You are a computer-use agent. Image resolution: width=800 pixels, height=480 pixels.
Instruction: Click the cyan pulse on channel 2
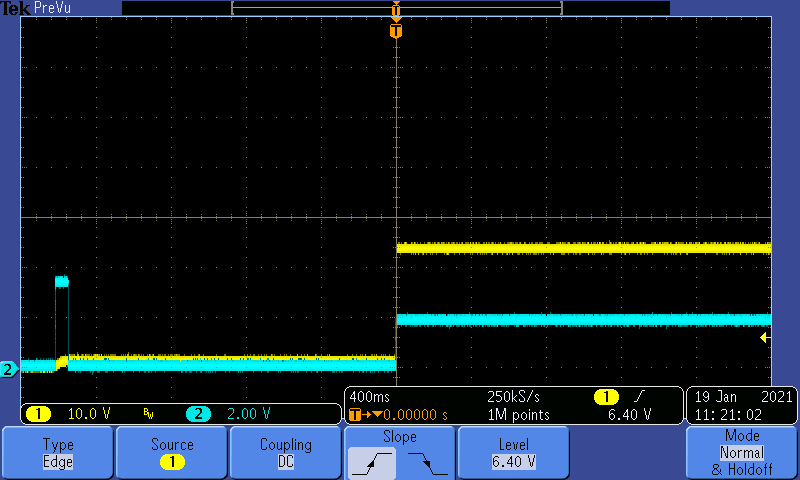(62, 281)
